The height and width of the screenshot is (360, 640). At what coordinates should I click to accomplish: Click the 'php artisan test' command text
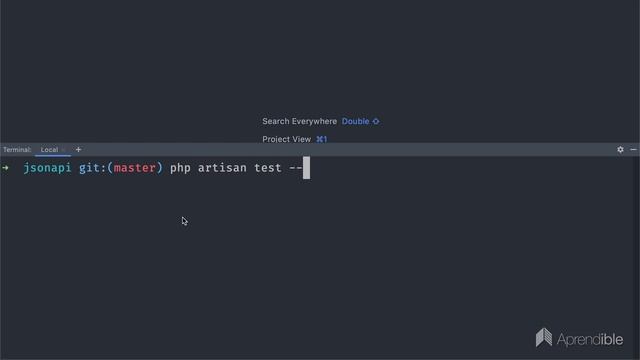(226, 168)
